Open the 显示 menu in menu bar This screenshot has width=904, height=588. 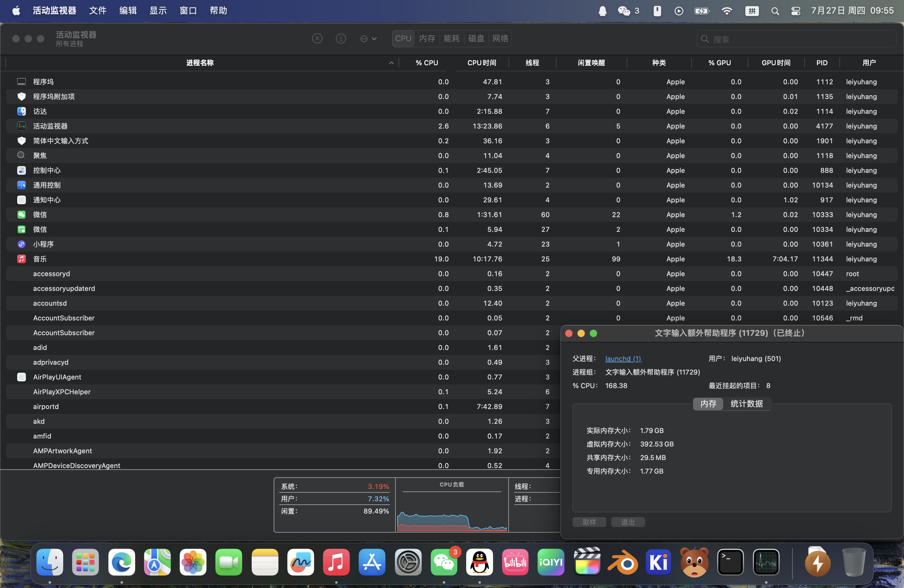pos(158,11)
